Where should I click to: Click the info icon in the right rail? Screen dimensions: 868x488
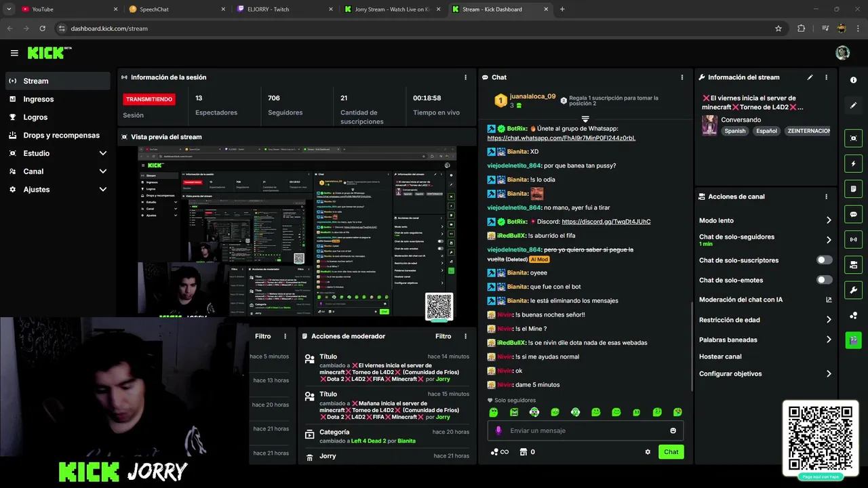coord(853,80)
